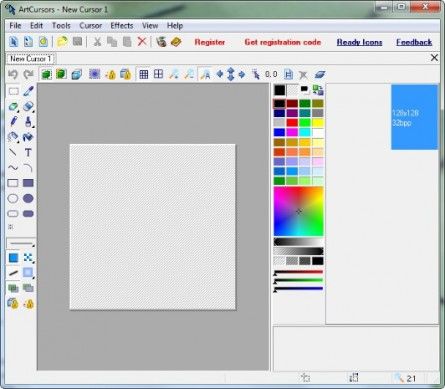The image size is (445, 389).
Task: Open the Cursor menu
Action: (91, 26)
